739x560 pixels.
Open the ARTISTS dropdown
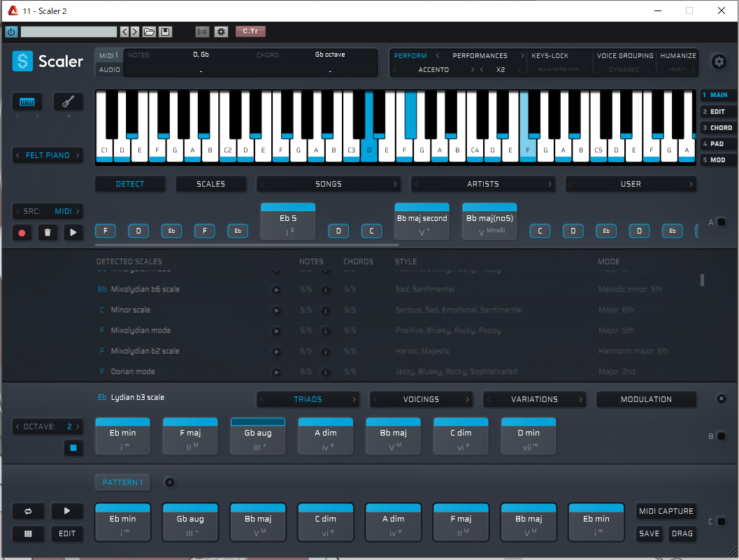[x=483, y=184]
